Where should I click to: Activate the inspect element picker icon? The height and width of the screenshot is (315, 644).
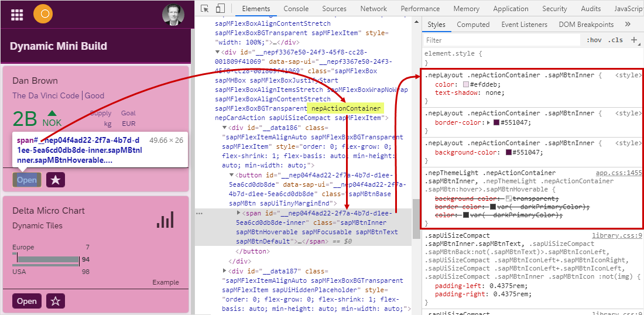pos(205,9)
